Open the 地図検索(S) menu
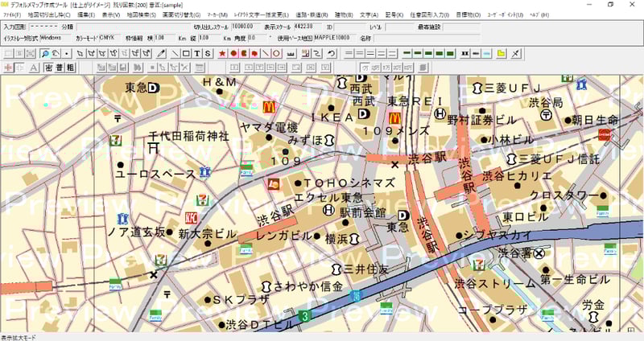644x341 pixels. [140, 14]
